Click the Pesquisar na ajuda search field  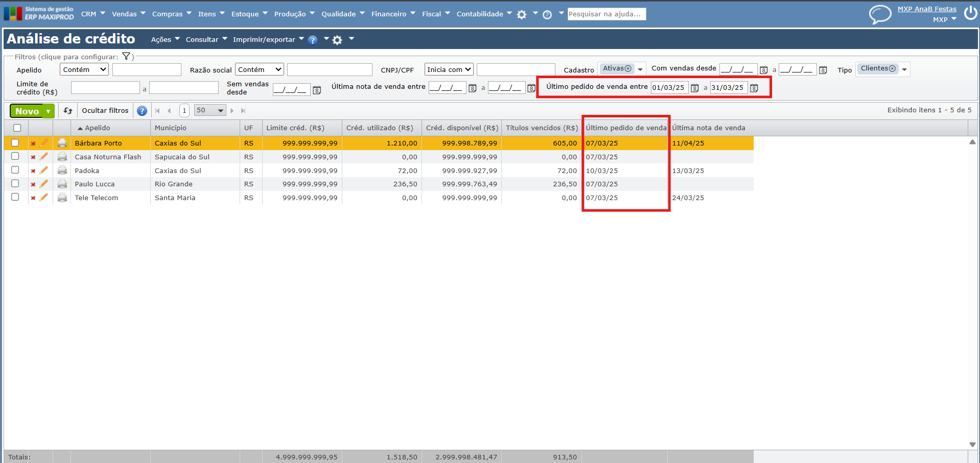(x=606, y=14)
